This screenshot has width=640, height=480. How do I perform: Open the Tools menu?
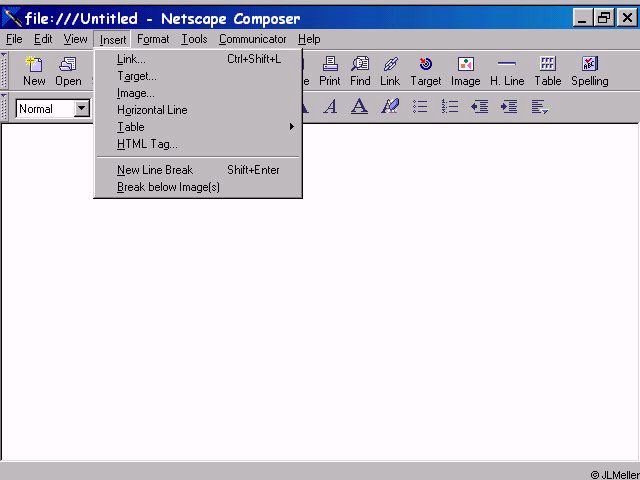(194, 39)
